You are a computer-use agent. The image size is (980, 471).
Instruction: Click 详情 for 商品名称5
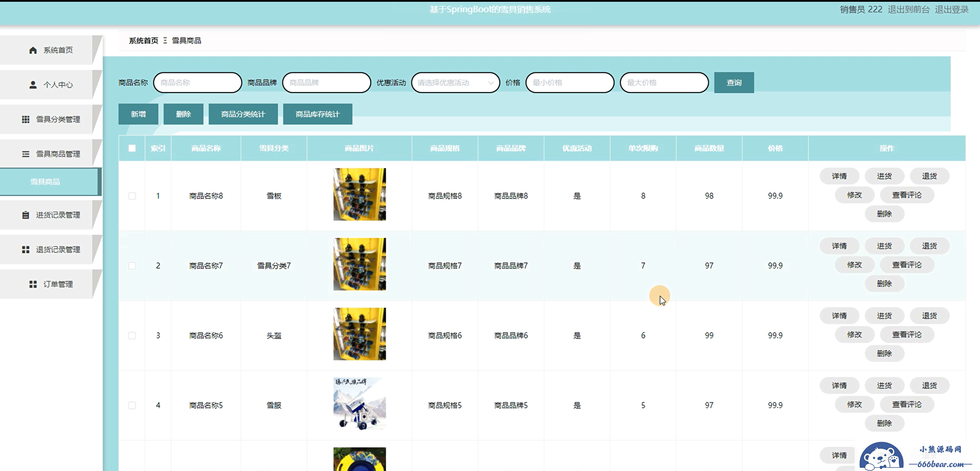(839, 386)
